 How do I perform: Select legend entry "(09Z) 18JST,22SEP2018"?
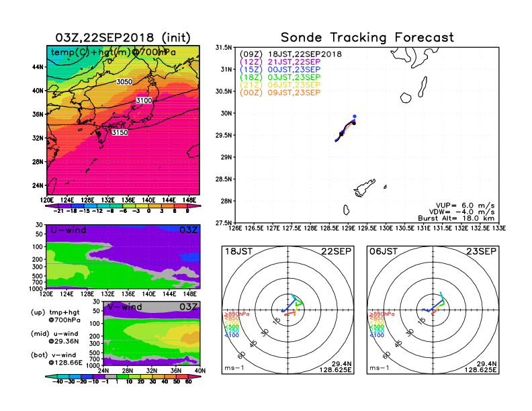291,54
